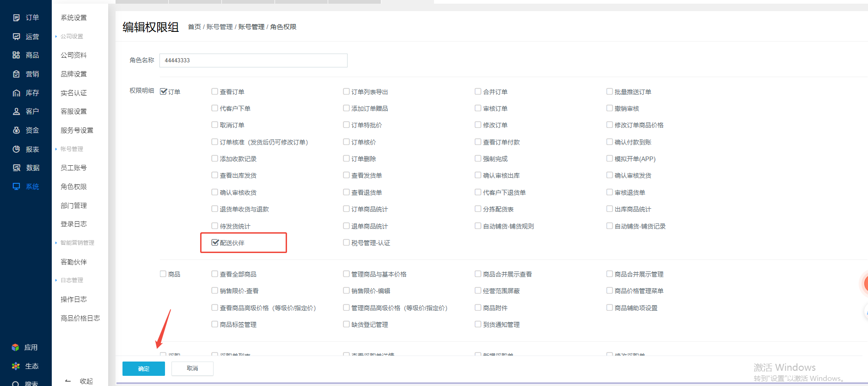
Task: Open 客勤伙伴 menu item
Action: tap(74, 262)
